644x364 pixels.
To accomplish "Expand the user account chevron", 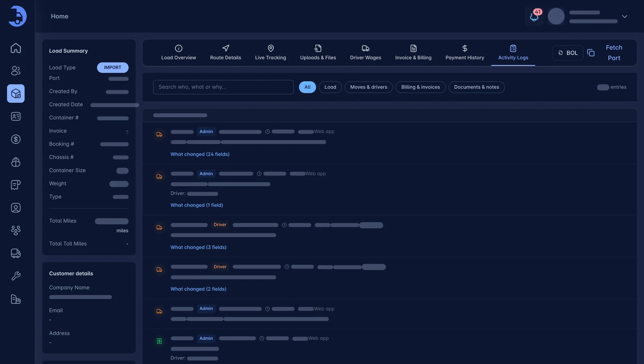I will (x=625, y=17).
